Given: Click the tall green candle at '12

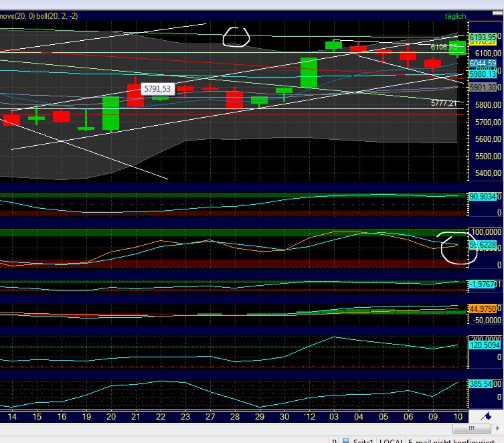Looking at the screenshot, I should [309, 72].
